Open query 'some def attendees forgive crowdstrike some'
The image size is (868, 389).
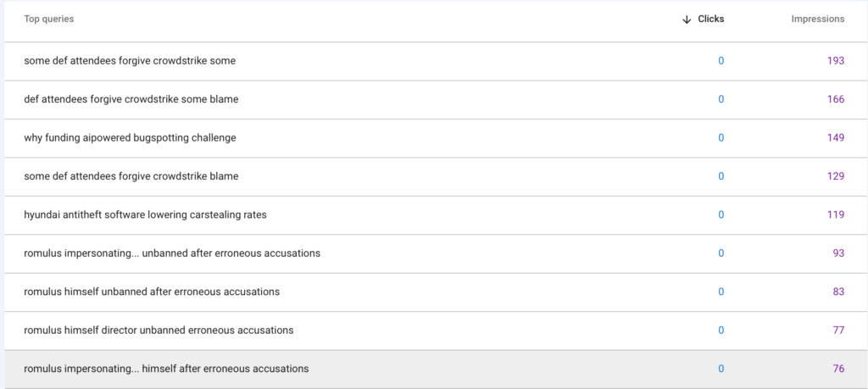(x=130, y=61)
